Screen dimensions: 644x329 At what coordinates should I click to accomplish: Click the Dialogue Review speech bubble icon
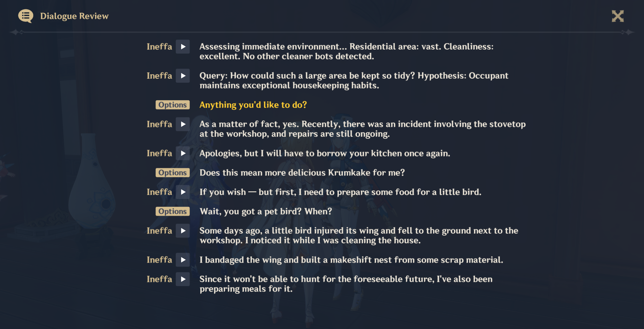coord(25,16)
